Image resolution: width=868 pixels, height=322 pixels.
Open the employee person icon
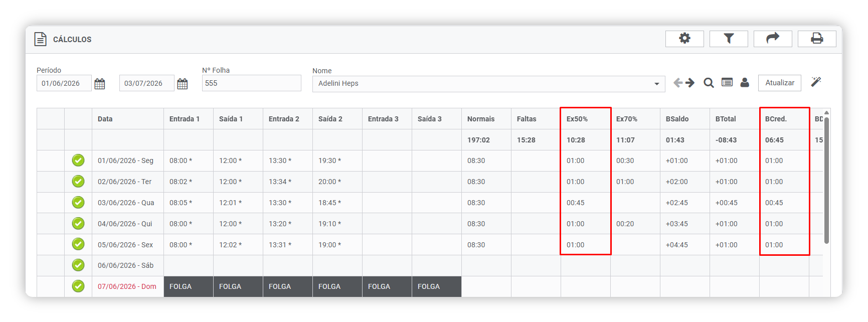(x=745, y=82)
